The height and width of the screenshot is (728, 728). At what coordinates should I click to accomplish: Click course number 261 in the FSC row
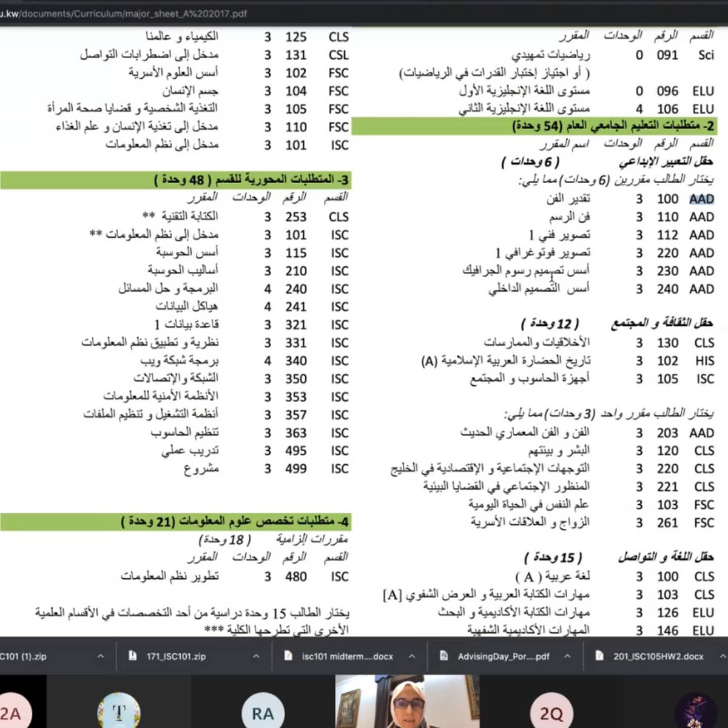pyautogui.click(x=667, y=523)
